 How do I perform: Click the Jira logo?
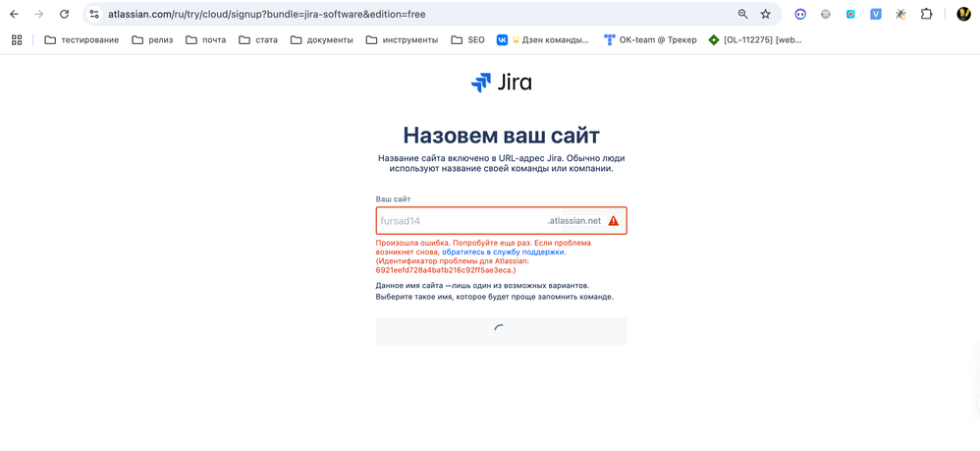pos(501,83)
